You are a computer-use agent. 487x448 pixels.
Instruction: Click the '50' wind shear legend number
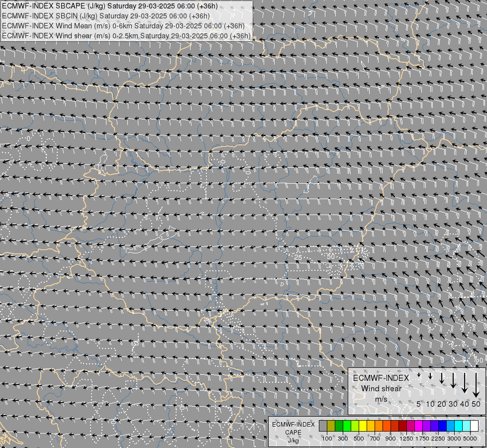476,404
